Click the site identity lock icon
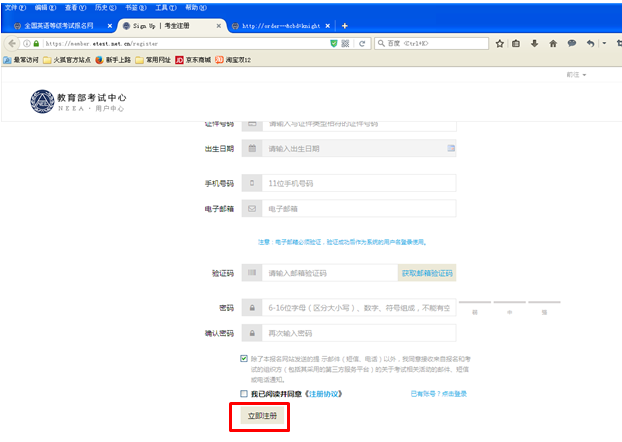This screenshot has height=442, width=622. click(34, 44)
